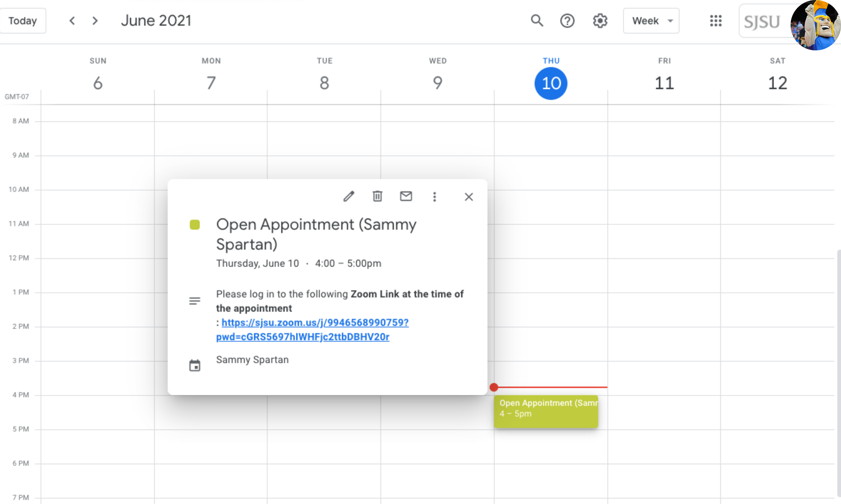Delete the event with the trash icon
The height and width of the screenshot is (504, 841).
(x=377, y=196)
